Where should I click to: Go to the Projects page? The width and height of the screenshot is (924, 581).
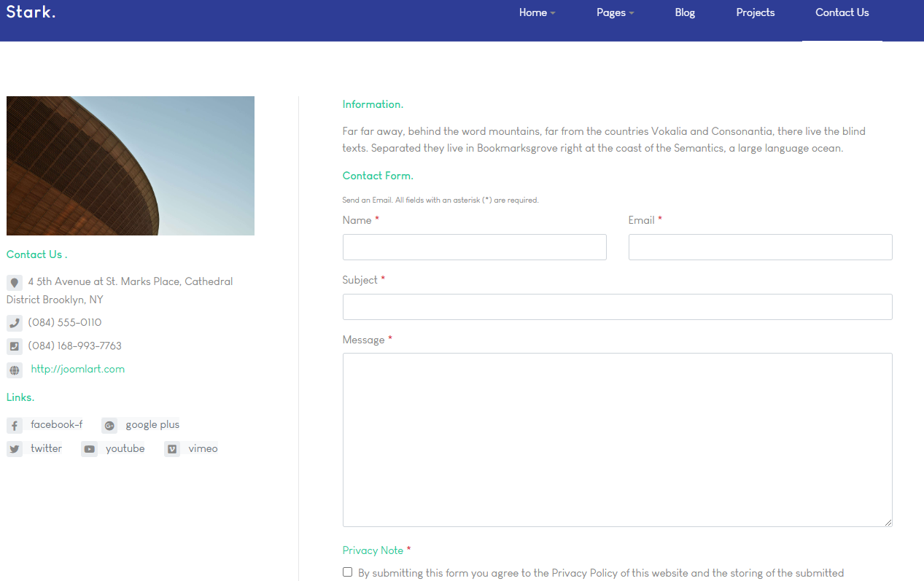tap(756, 12)
